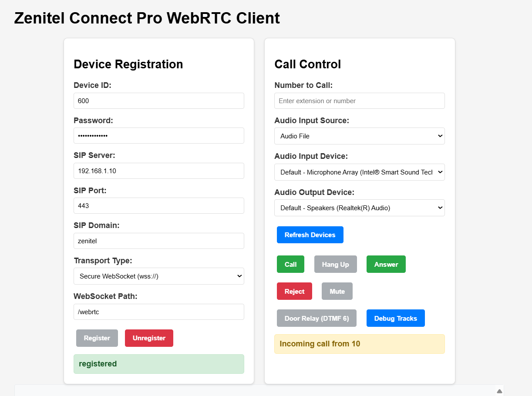532x396 pixels.
Task: Reject the incoming call
Action: (x=294, y=291)
